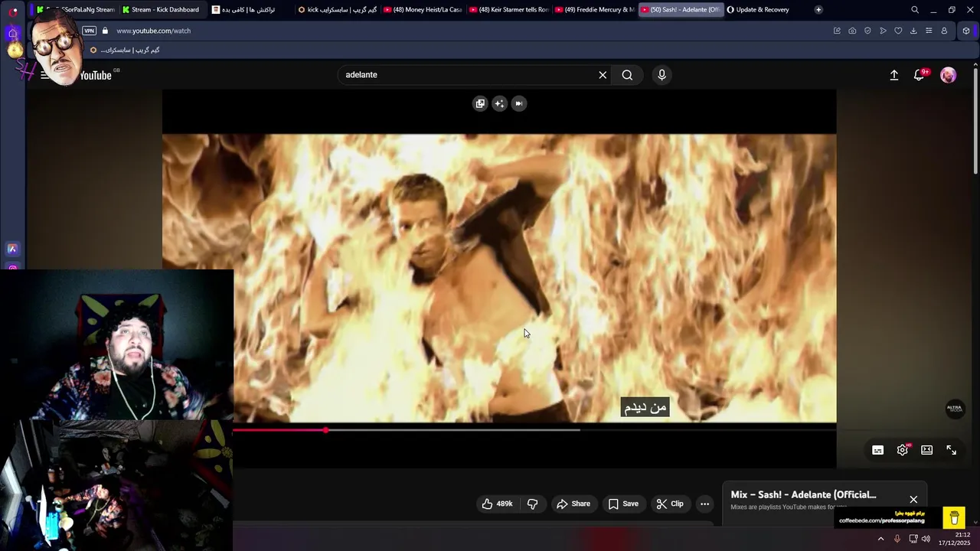Take a snapshot with the camera icon
Screen dimensions: 980x551
click(852, 31)
